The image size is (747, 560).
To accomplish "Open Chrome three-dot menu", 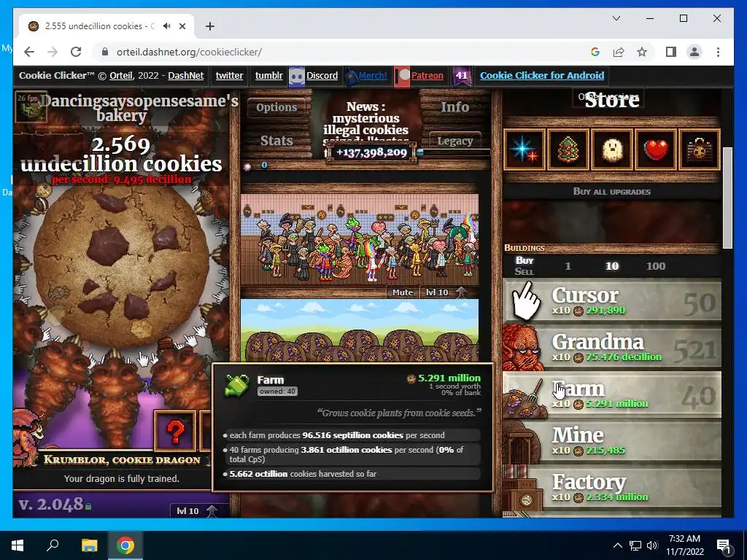I will tap(718, 52).
